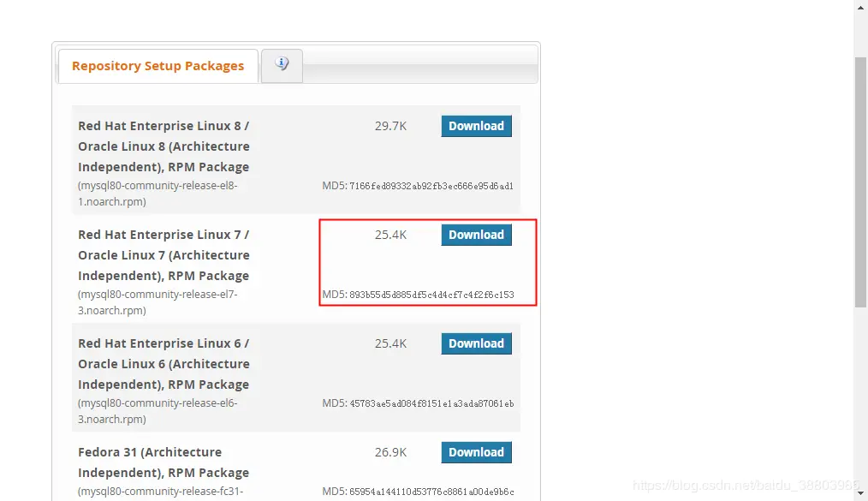The height and width of the screenshot is (501, 868).
Task: Select MD5 hash beginning 893b55d5d885
Action: pyautogui.click(x=431, y=295)
